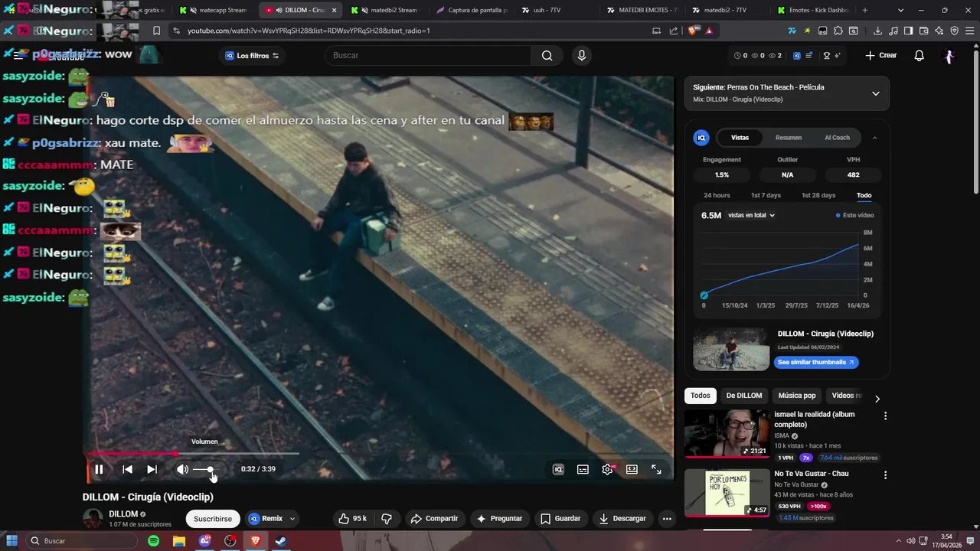Open the browser downloads icon
The height and width of the screenshot is (551, 980).
tap(877, 31)
